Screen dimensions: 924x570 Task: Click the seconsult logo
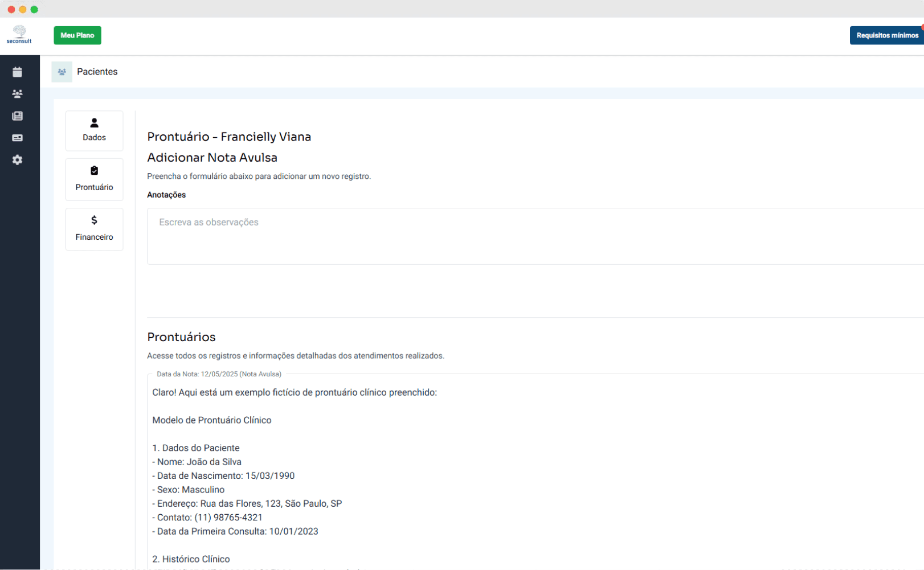point(19,35)
